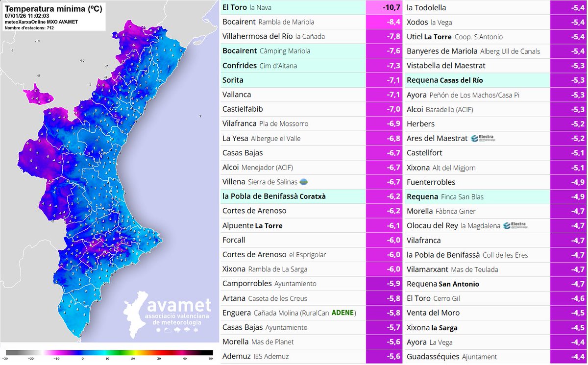Click the sun icon in the AVAMET logo
The height and width of the screenshot is (365, 588).
(158, 330)
